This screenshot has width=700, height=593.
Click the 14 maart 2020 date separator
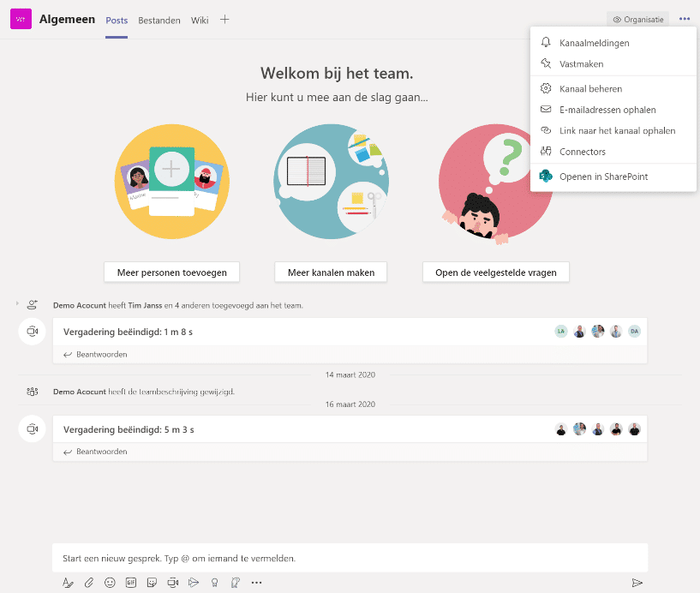(350, 374)
